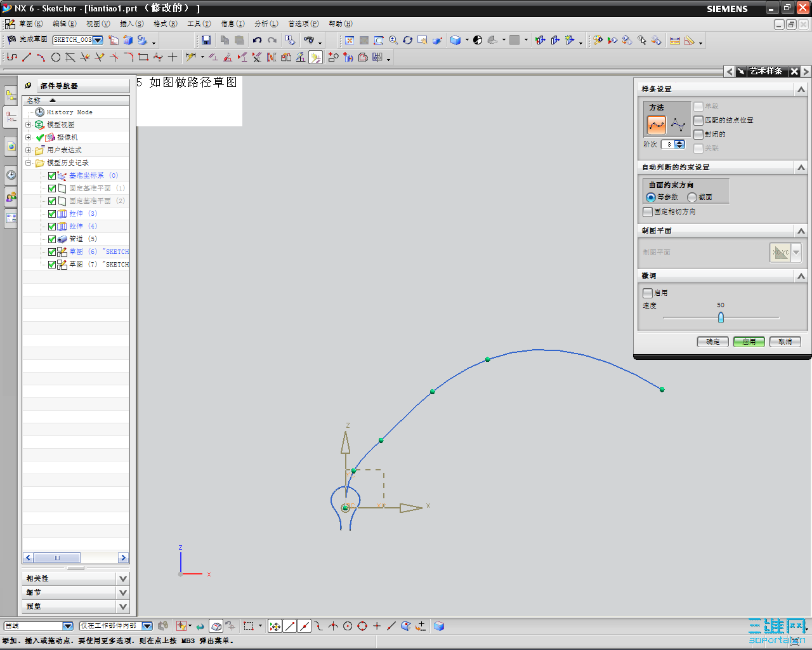This screenshot has width=812, height=650.
Task: Select the 'through points' spline method icon
Action: point(657,124)
